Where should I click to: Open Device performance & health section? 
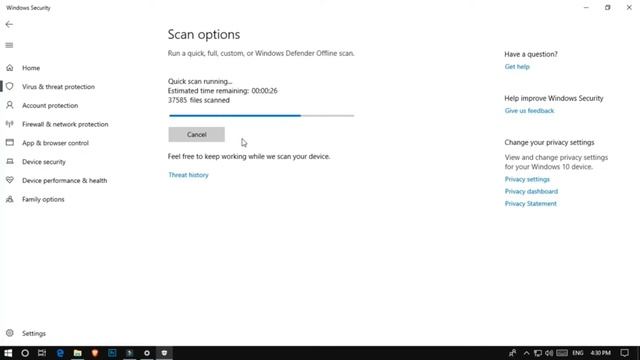(64, 180)
